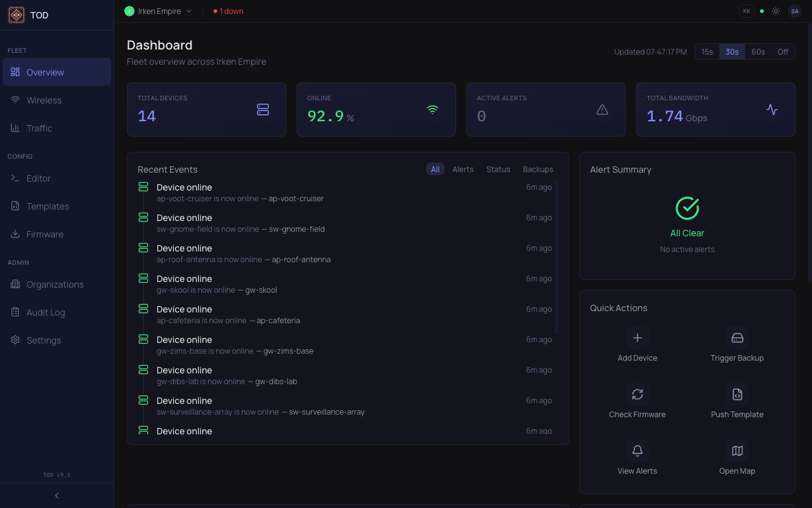Click the Add Device plus icon
The image size is (812, 508).
pos(637,337)
